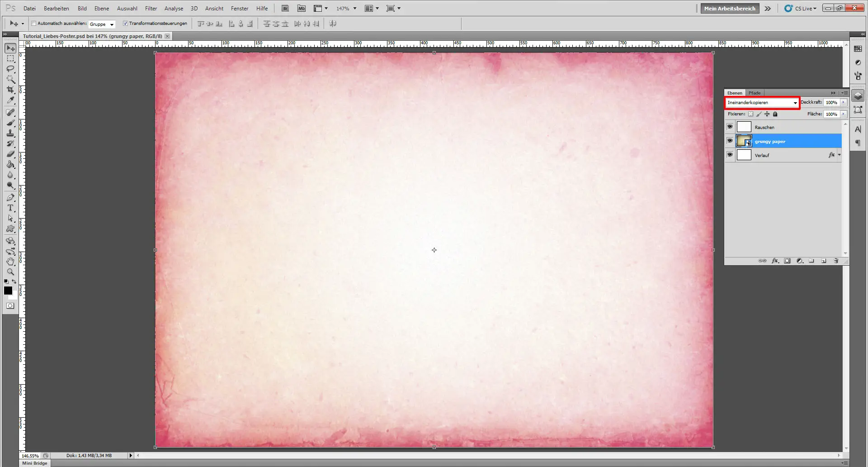Open the foreground color swatch
868x467 pixels.
point(8,291)
